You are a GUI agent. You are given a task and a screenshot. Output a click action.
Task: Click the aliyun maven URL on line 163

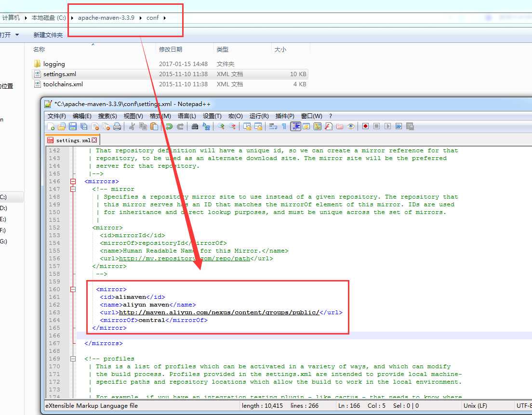pyautogui.click(x=219, y=312)
